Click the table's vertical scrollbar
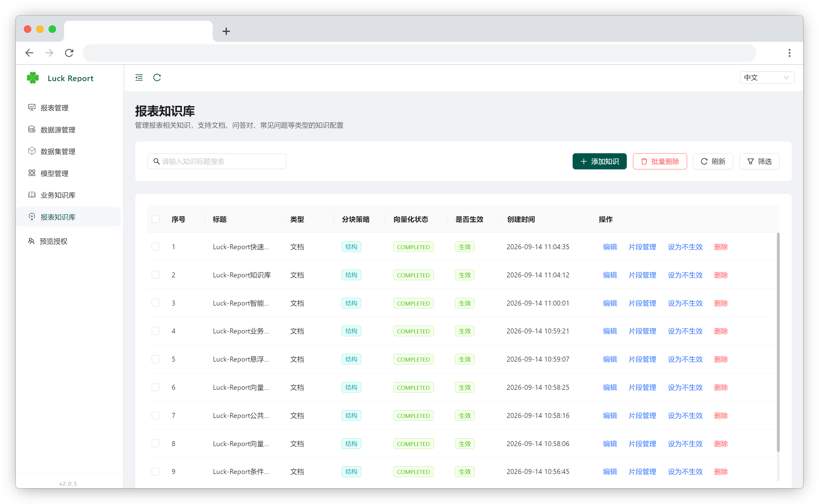This screenshot has height=504, width=819. (778, 342)
